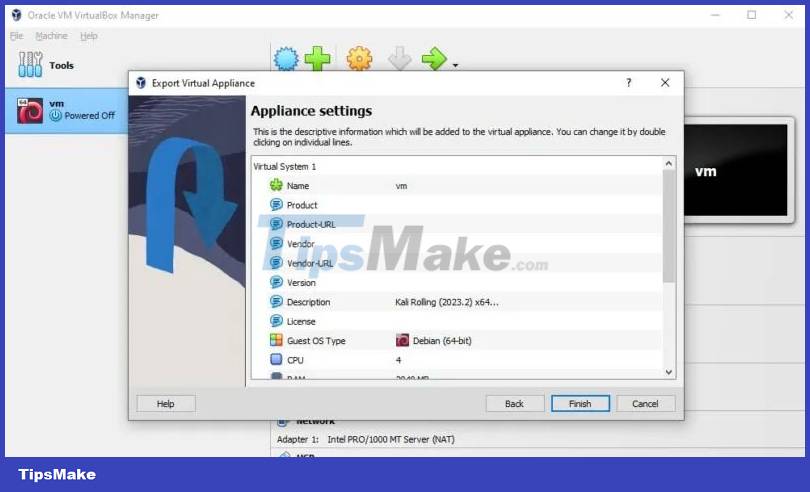Select the Product row label
Image resolution: width=810 pixels, height=492 pixels.
[302, 205]
